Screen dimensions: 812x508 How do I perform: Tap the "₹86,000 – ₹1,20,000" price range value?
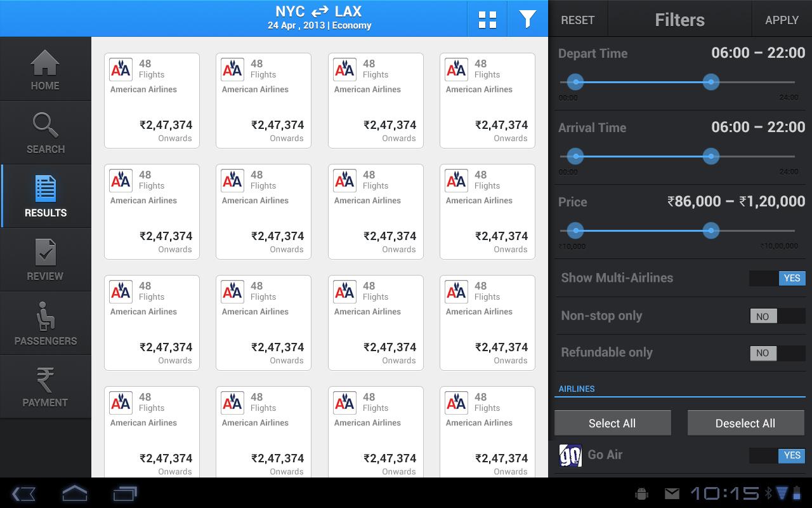point(736,202)
